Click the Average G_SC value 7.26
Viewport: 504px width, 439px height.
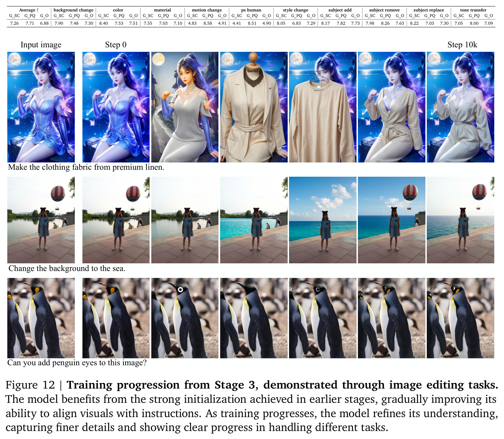coord(14,23)
